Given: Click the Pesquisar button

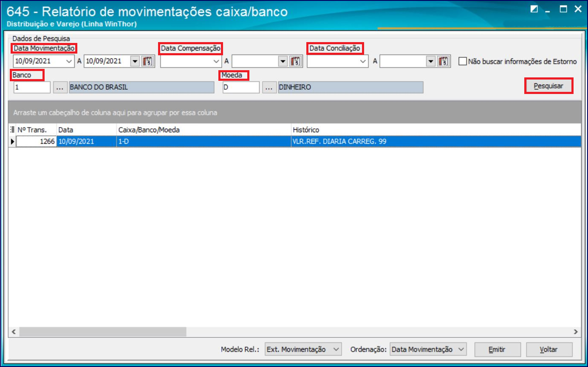Looking at the screenshot, I should click(548, 86).
